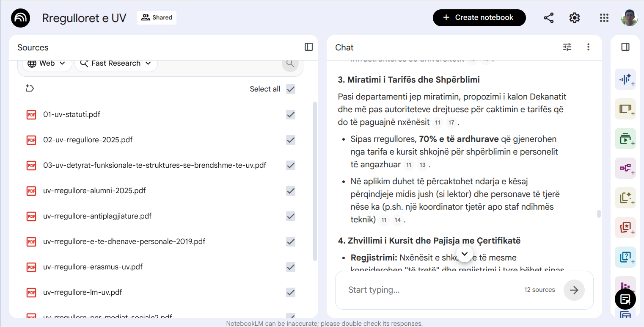Click the floating add note button
Screen dimensions: 644x327
625,299
